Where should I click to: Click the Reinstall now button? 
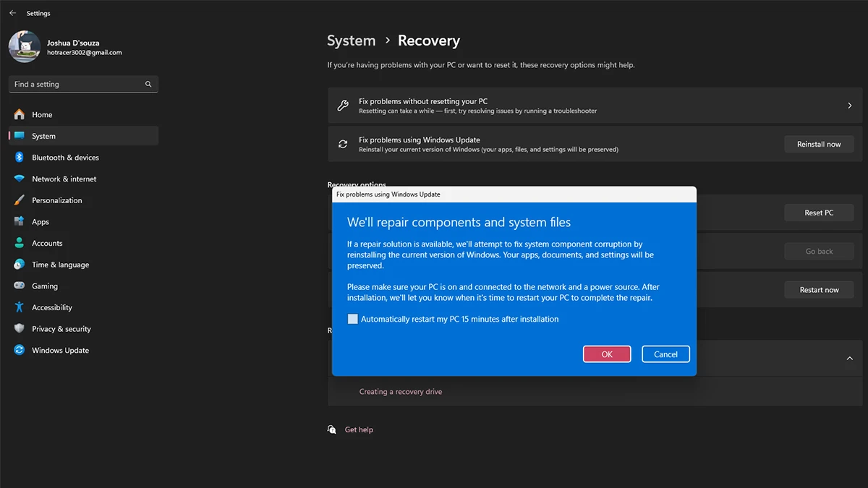pos(819,144)
